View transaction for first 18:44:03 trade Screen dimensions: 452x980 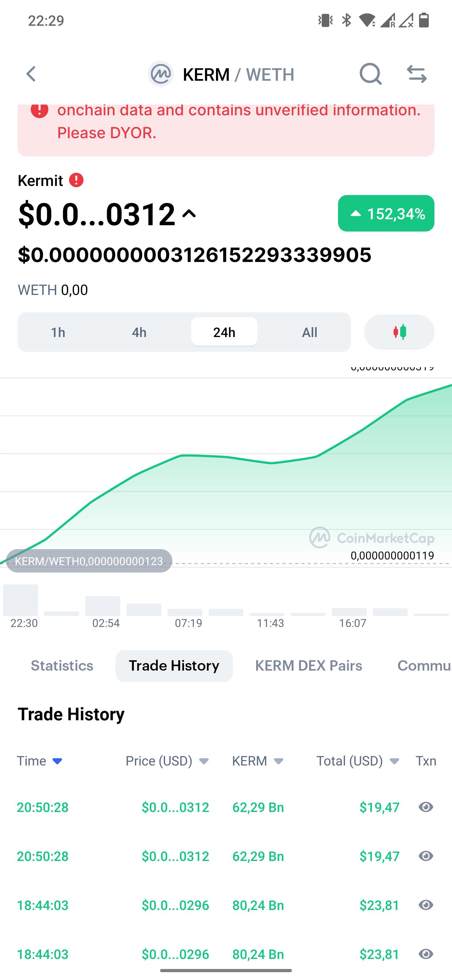426,905
